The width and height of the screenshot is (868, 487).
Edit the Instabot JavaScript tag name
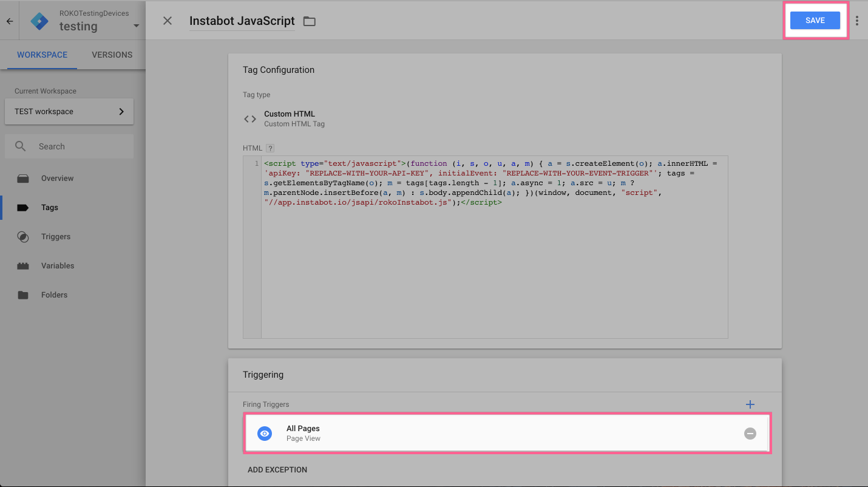click(242, 21)
